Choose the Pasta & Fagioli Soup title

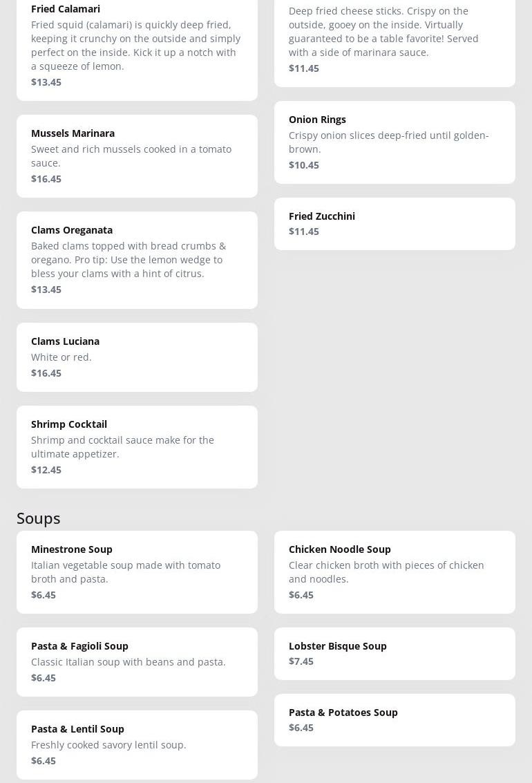coord(79,646)
